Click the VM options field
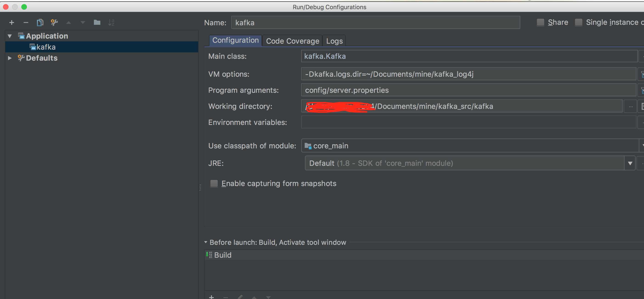The height and width of the screenshot is (299, 644). coord(469,74)
